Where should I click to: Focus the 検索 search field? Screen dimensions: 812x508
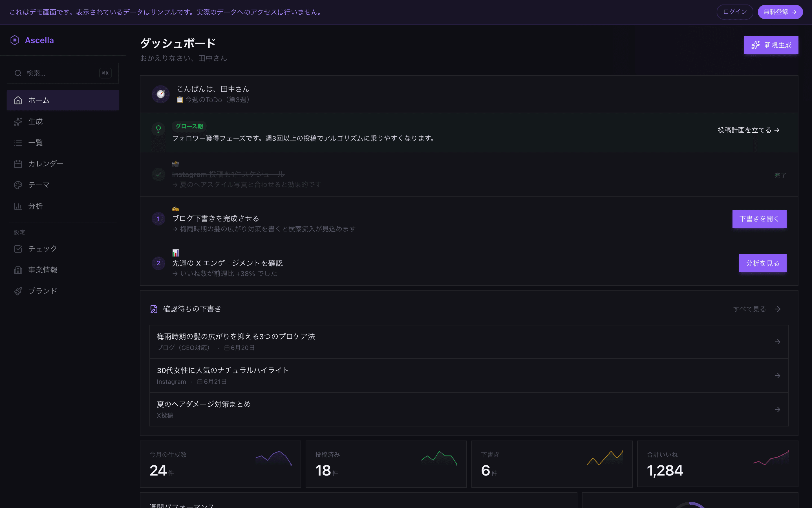click(63, 73)
